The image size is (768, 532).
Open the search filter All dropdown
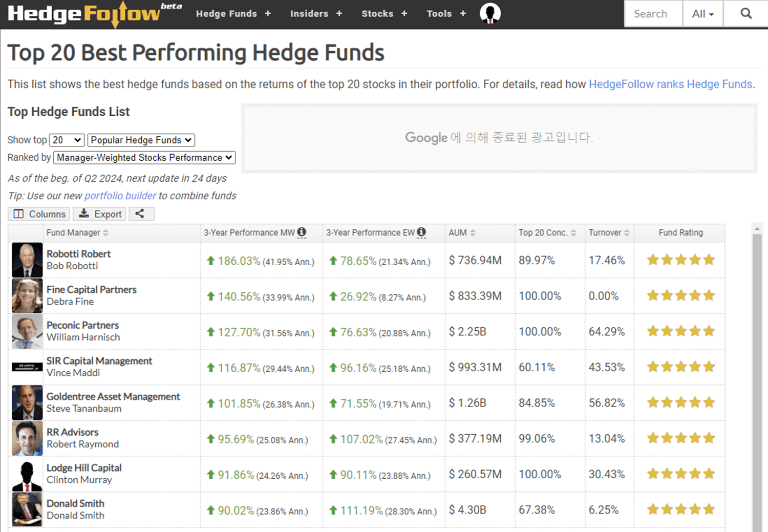point(702,14)
